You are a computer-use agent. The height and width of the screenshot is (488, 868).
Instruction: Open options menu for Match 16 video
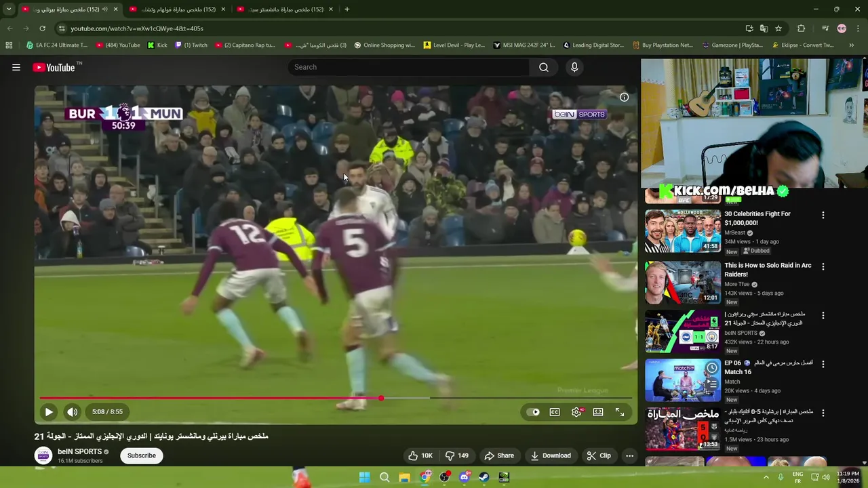pyautogui.click(x=823, y=364)
